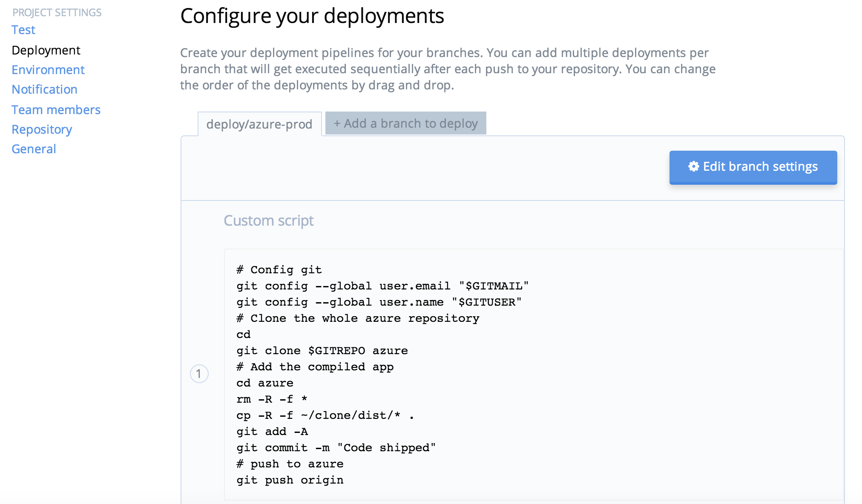Screen dimensions: 862x504
Task: Navigate to Team members
Action: [x=56, y=110]
